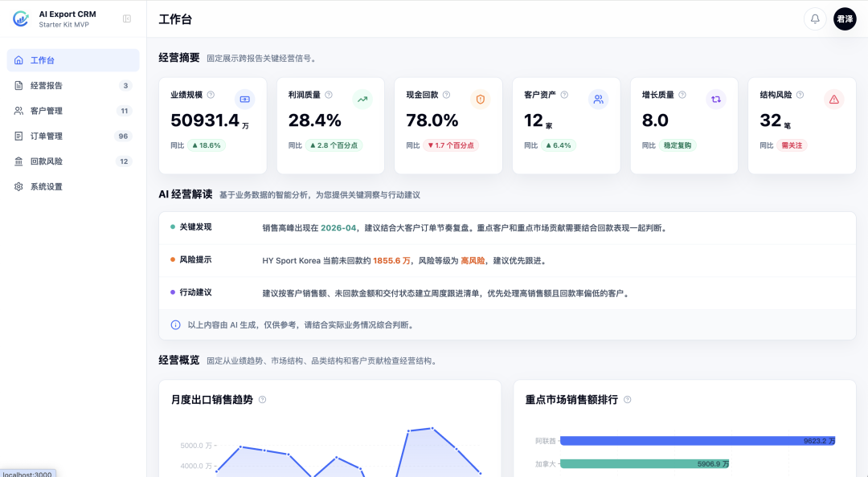Screen dimensions: 868x477
Task: Click the 11 badge on 客户管理
Action: click(125, 111)
